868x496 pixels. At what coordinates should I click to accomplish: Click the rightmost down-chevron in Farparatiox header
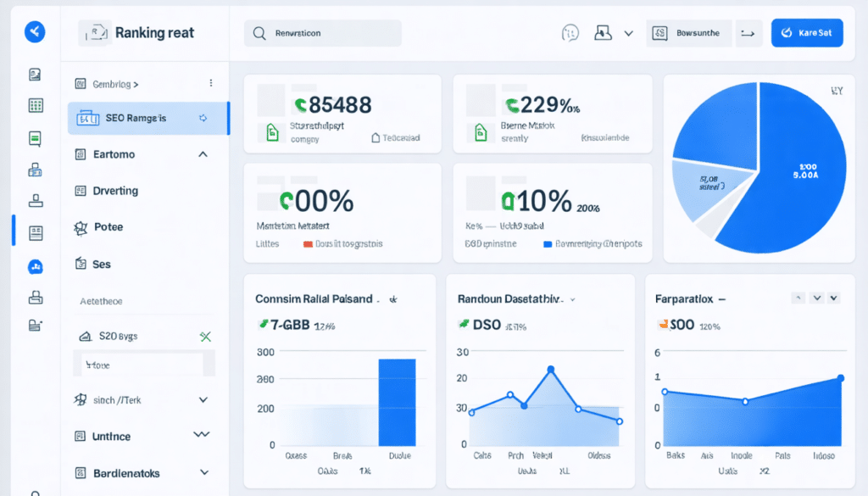click(834, 298)
